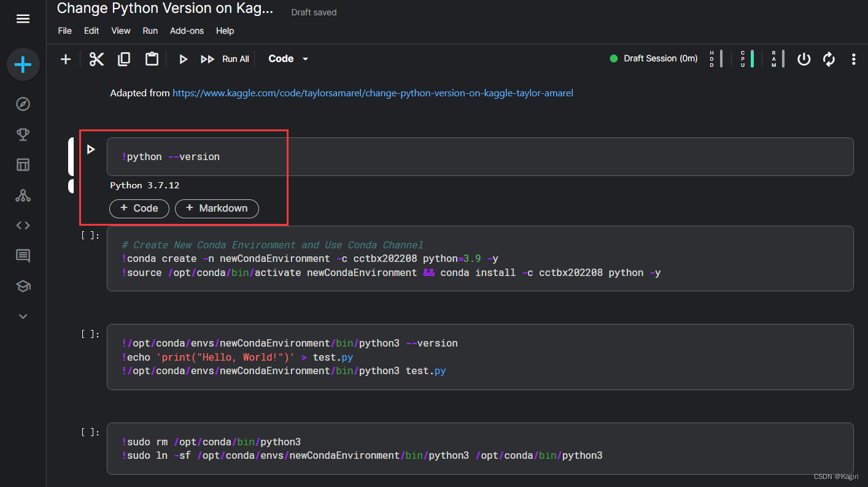Open Models network icon in sidebar
Image resolution: width=868 pixels, height=487 pixels.
(x=23, y=196)
